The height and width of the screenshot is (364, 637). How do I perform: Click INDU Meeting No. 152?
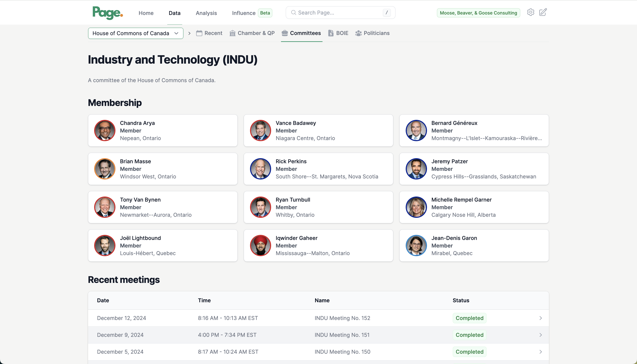(x=342, y=318)
